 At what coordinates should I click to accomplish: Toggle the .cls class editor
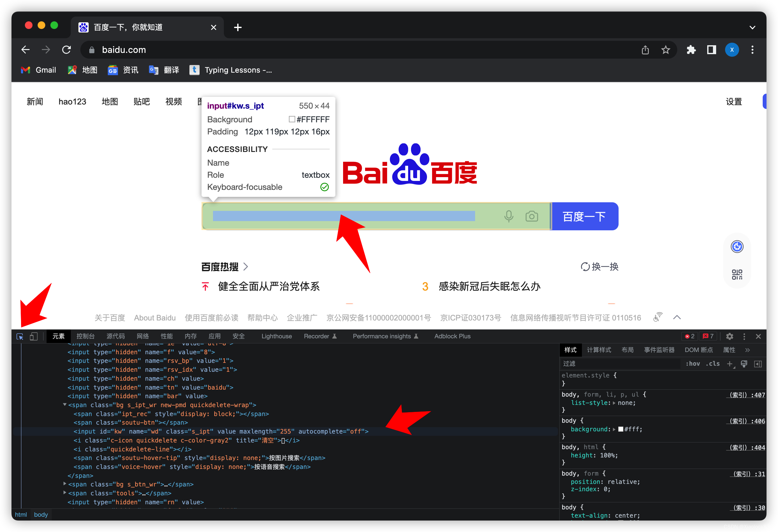713,364
